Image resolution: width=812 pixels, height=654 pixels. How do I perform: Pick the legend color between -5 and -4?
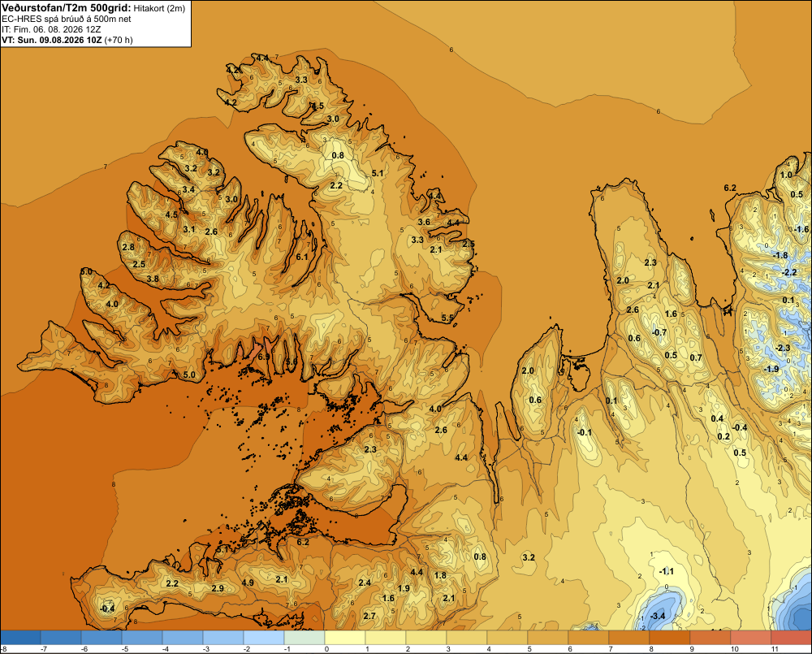coord(142,637)
